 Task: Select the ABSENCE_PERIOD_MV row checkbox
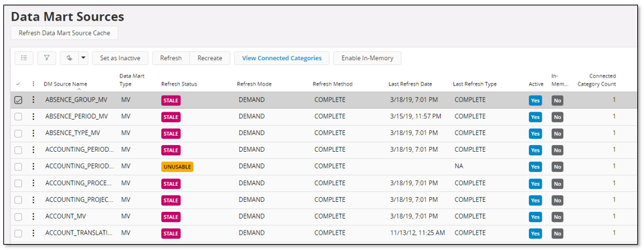tap(19, 116)
